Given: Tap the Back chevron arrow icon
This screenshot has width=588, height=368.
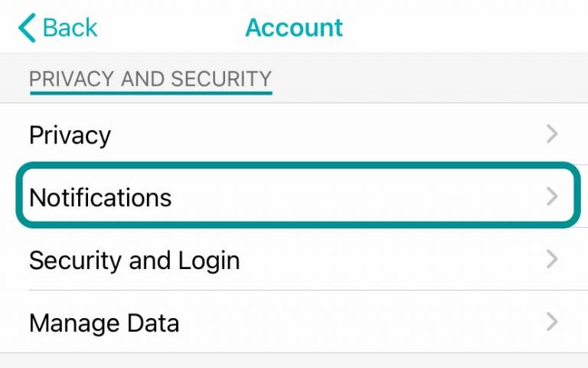Looking at the screenshot, I should point(27,28).
